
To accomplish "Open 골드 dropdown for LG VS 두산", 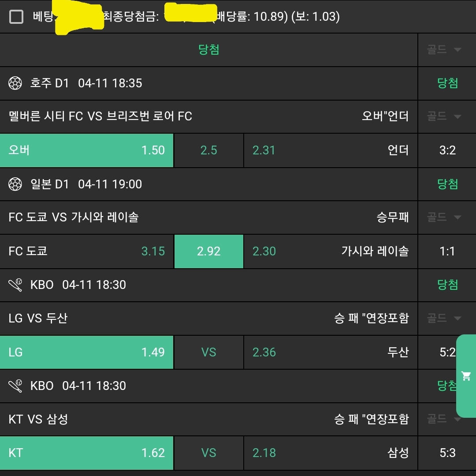I will [444, 318].
